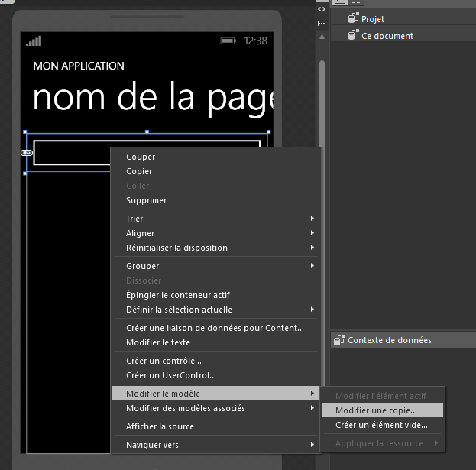The image size is (476, 470).
Task: Select Épingler le conteneur actif
Action: tap(216, 295)
